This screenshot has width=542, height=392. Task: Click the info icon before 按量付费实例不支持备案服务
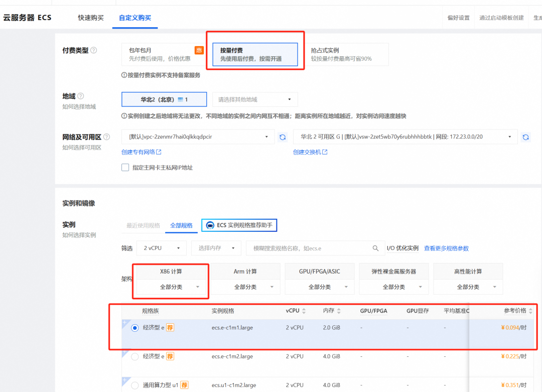pyautogui.click(x=124, y=75)
